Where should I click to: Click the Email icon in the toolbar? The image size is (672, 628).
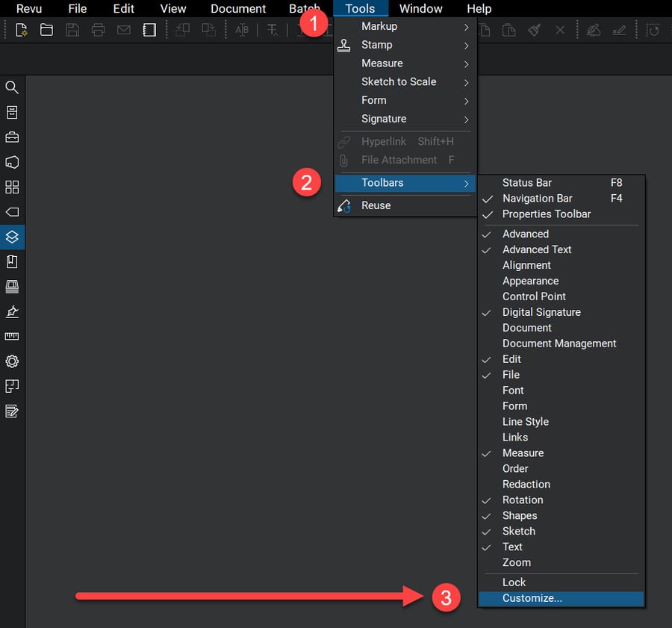pyautogui.click(x=124, y=29)
